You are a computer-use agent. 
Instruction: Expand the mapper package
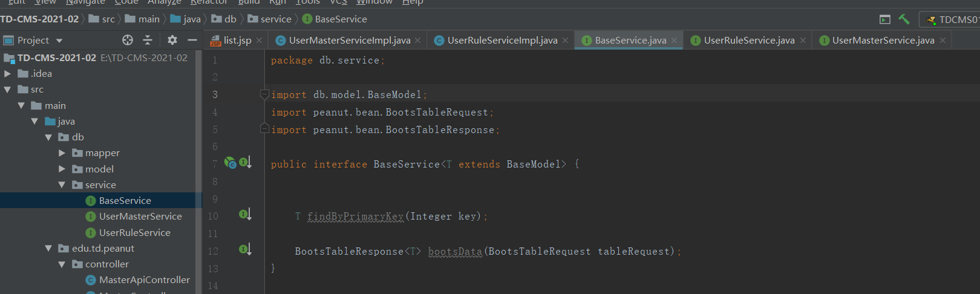62,153
